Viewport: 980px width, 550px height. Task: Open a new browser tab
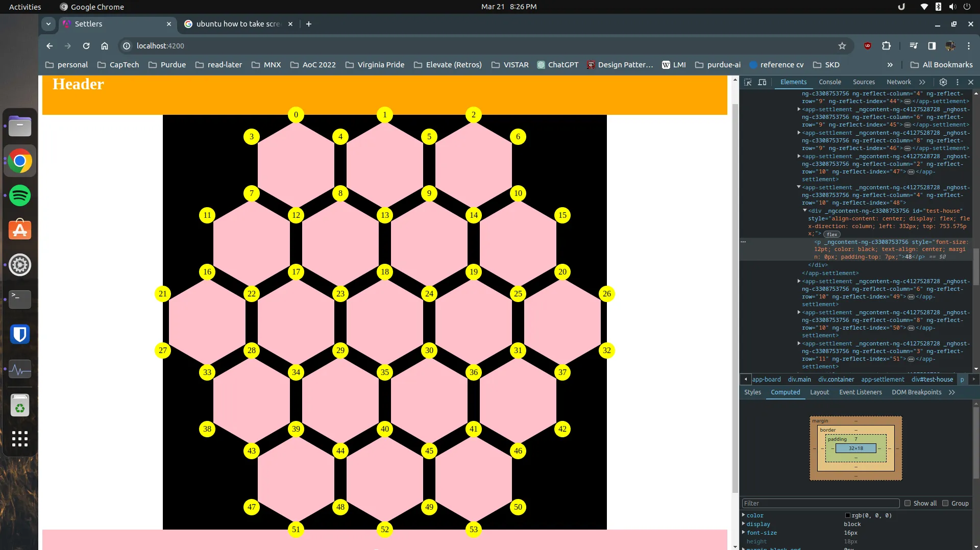click(x=309, y=24)
